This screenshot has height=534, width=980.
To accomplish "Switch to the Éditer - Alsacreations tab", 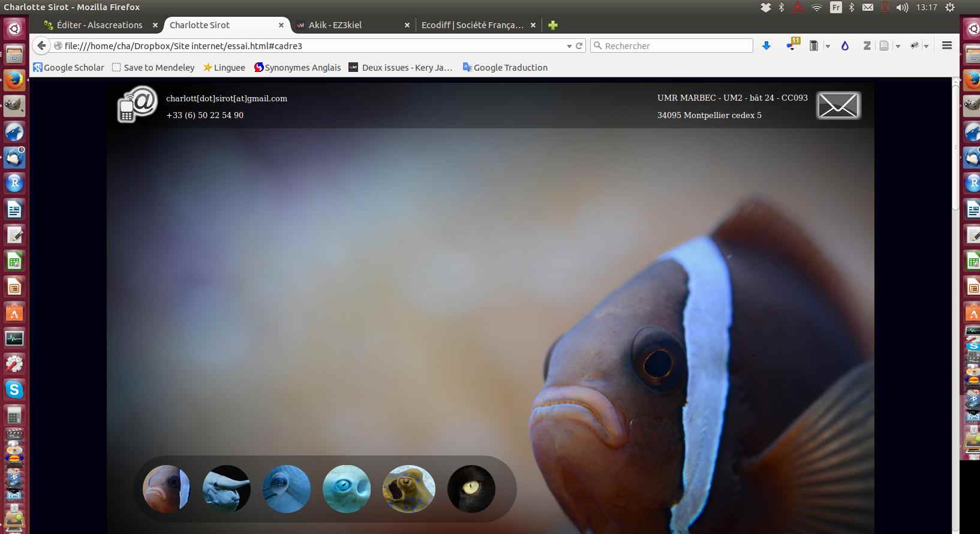I will point(99,25).
